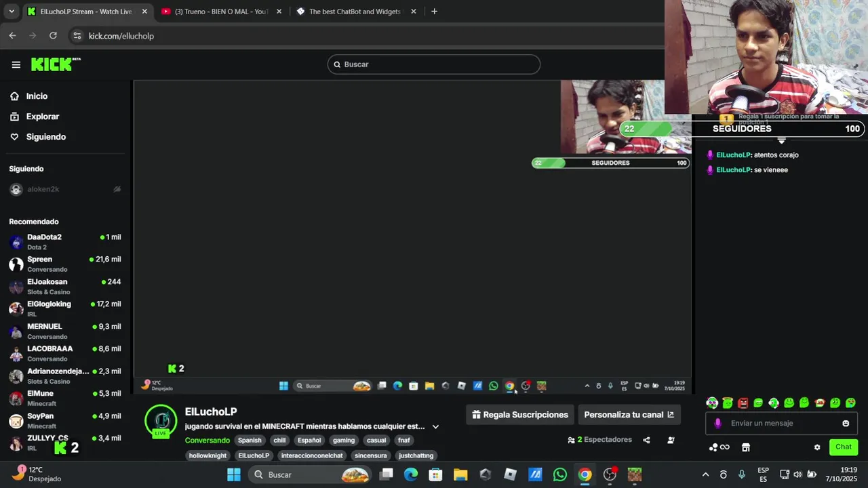This screenshot has height=488, width=868.
Task: Switch to the Trueno - BIEN O MAL YouTube tab
Action: click(x=222, y=12)
